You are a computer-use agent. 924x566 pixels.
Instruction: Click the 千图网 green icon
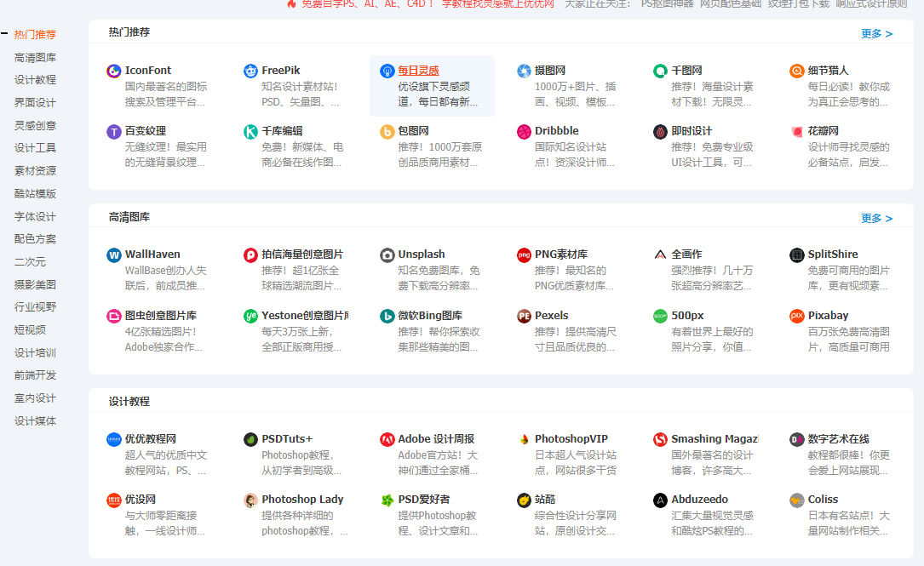[661, 71]
